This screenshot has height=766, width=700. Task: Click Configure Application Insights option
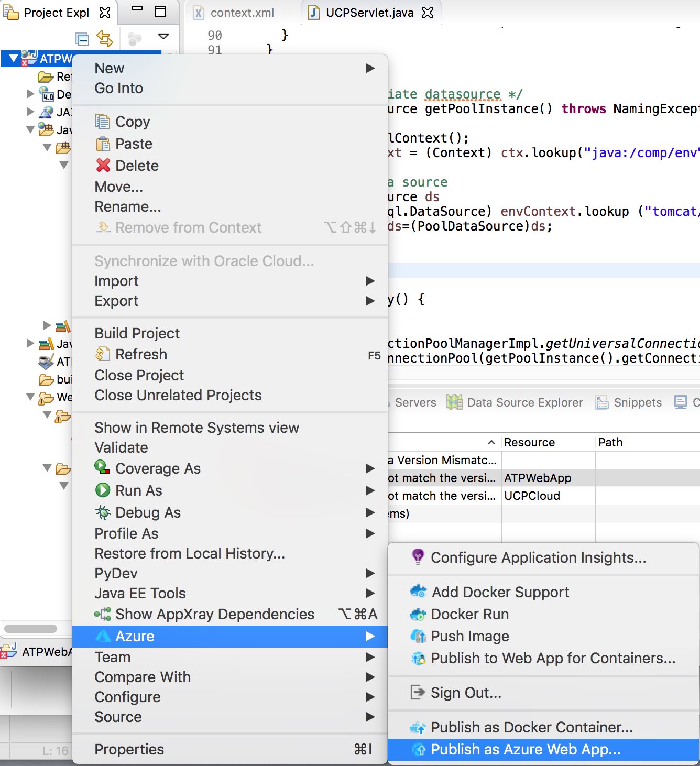pos(538,557)
